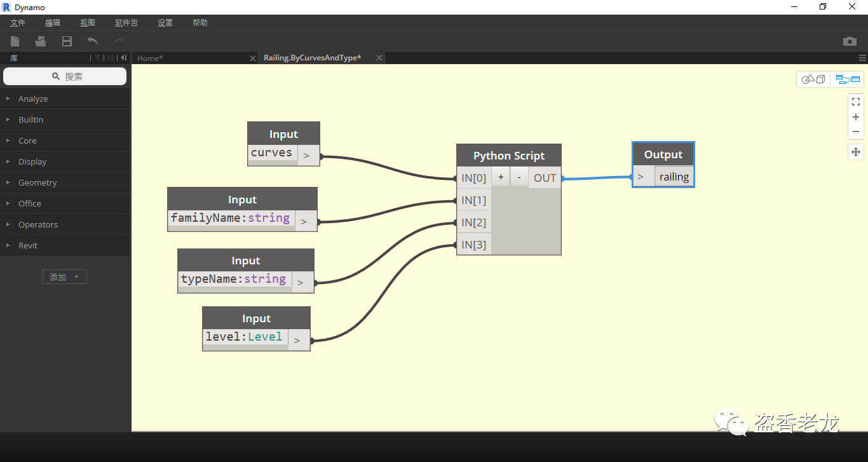Close the Railing.ByCurvesAndType* tab
The width and height of the screenshot is (868, 462).
(379, 58)
